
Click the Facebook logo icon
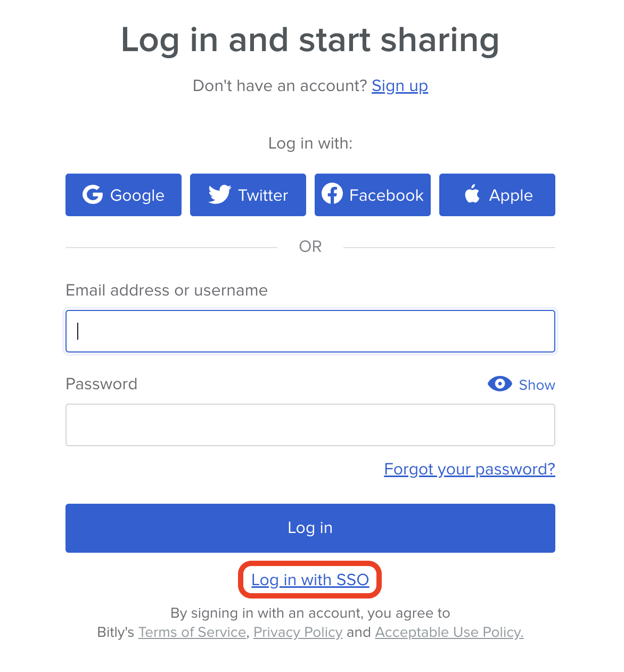point(332,195)
